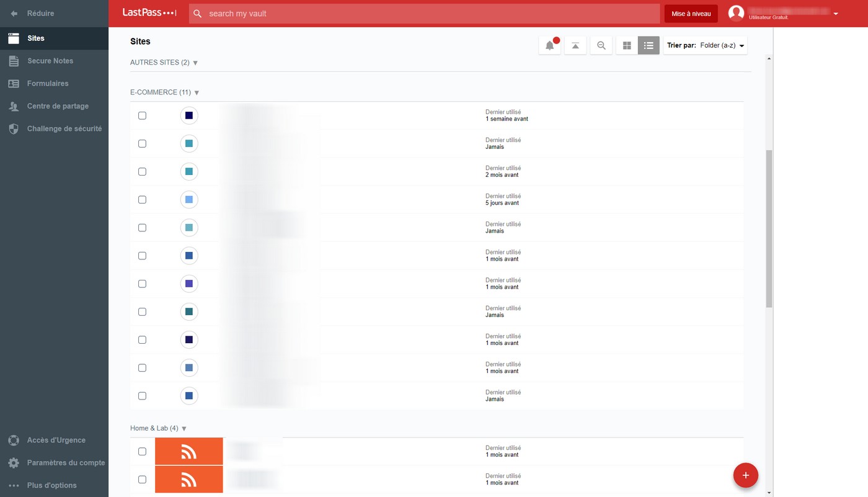
Task: Click the orange RSS icon of the second Home & Lab entry
Action: pyautogui.click(x=189, y=480)
